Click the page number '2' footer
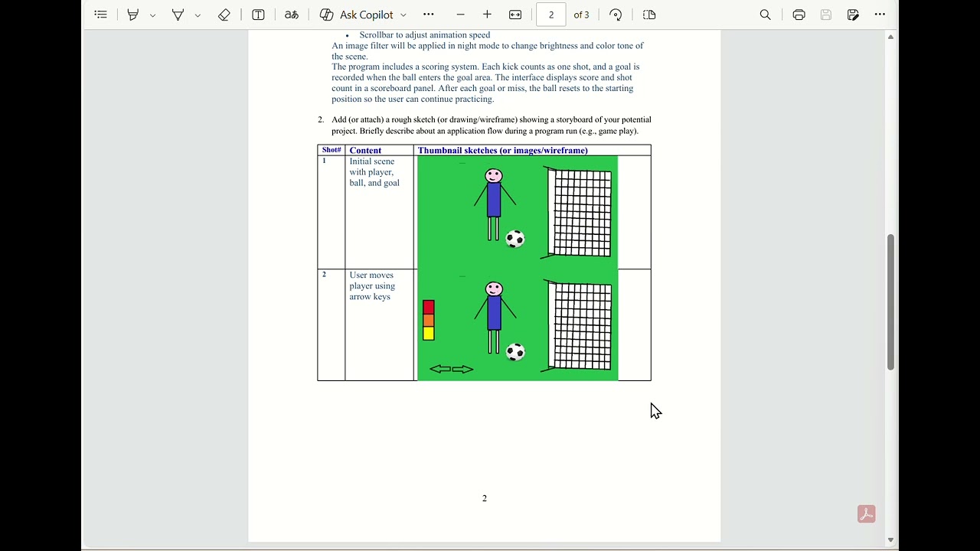 (484, 498)
